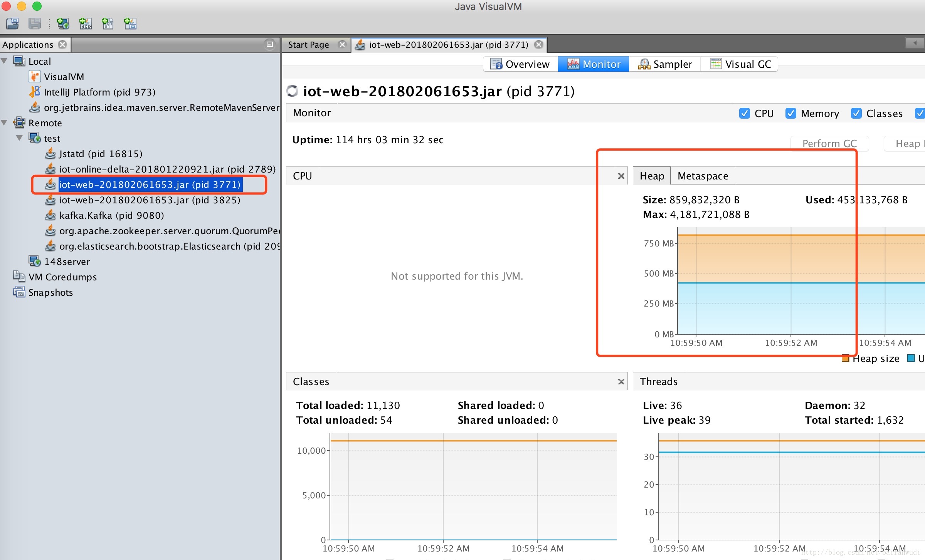Click the Heap tooltip close button
Image resolution: width=925 pixels, height=560 pixels.
621,175
